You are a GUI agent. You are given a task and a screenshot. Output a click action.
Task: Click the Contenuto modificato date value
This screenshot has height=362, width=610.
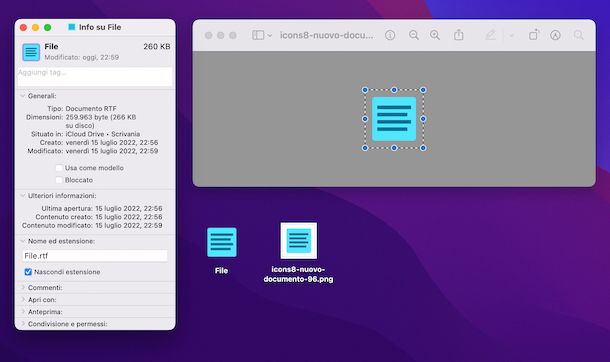click(x=129, y=225)
